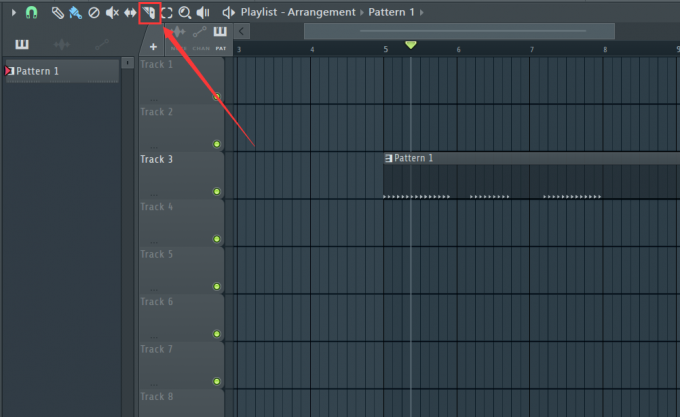680x417 pixels.
Task: Choose the Select marquee tool
Action: (167, 12)
